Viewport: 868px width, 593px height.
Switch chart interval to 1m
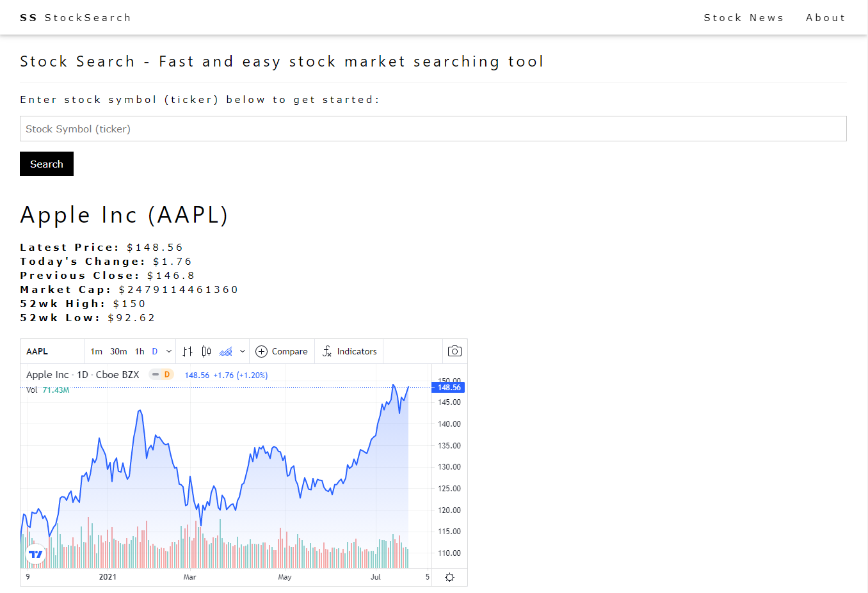point(96,351)
